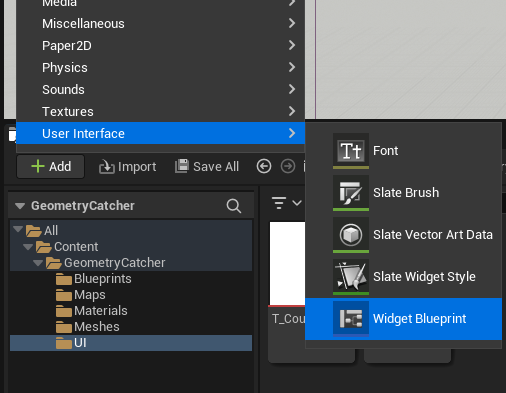Viewport: 506px width, 393px height.
Task: Select the Materials folder
Action: [91, 311]
